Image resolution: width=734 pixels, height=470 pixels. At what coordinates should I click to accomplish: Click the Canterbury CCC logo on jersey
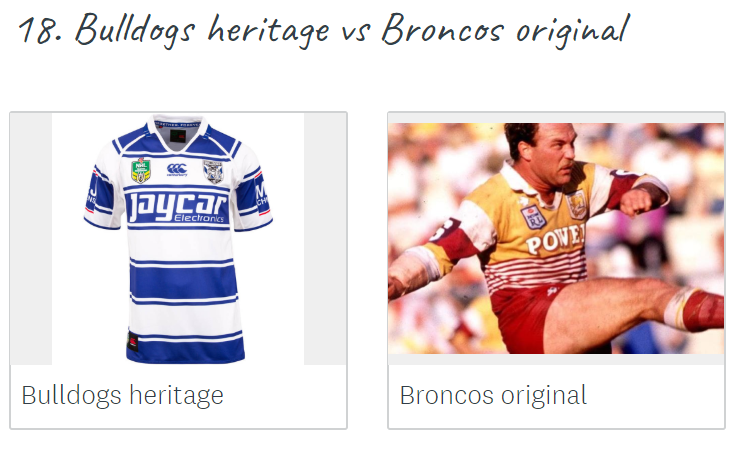coord(177,170)
